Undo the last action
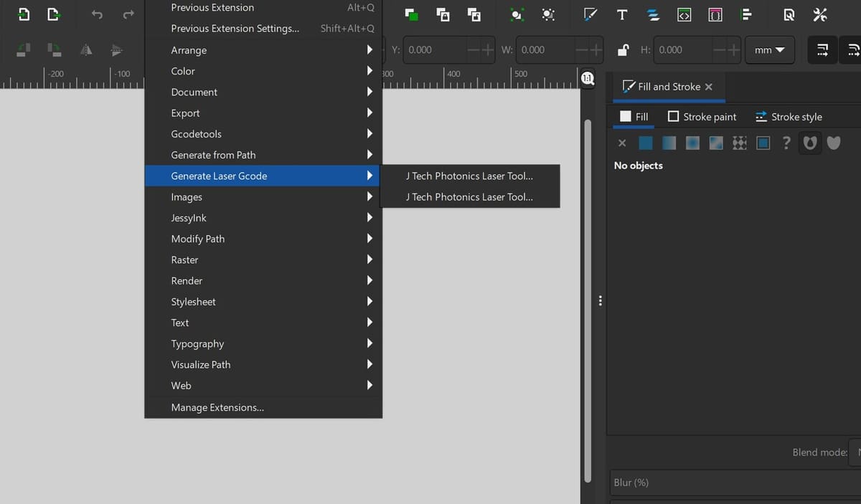This screenshot has width=861, height=504. click(98, 14)
